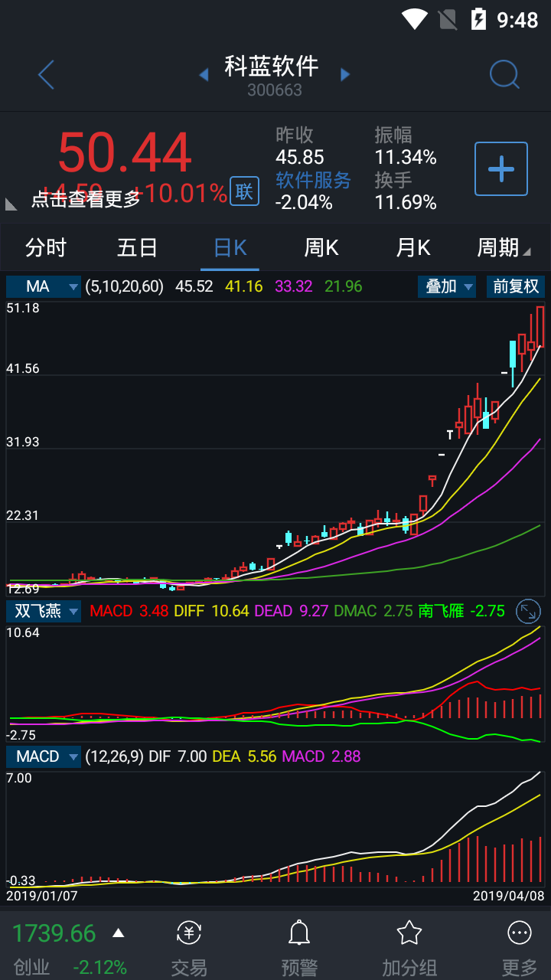Tap 昨收 value 45.85
551x980 pixels.
[x=300, y=157]
